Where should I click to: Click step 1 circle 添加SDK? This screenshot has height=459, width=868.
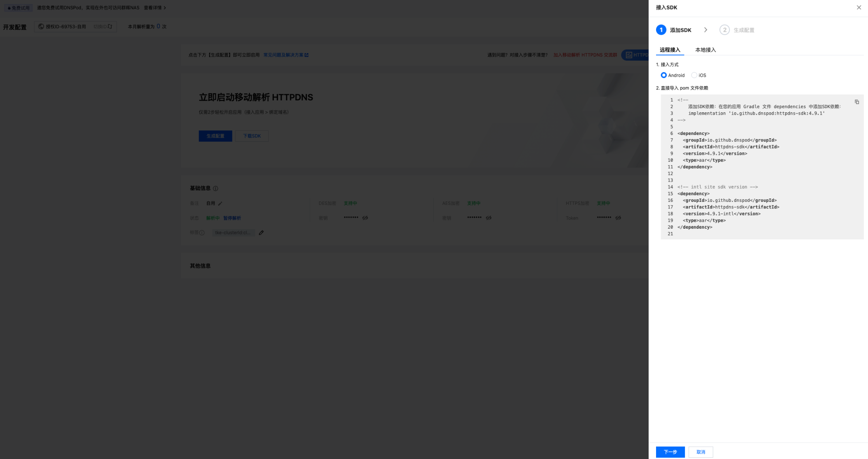[x=661, y=30]
